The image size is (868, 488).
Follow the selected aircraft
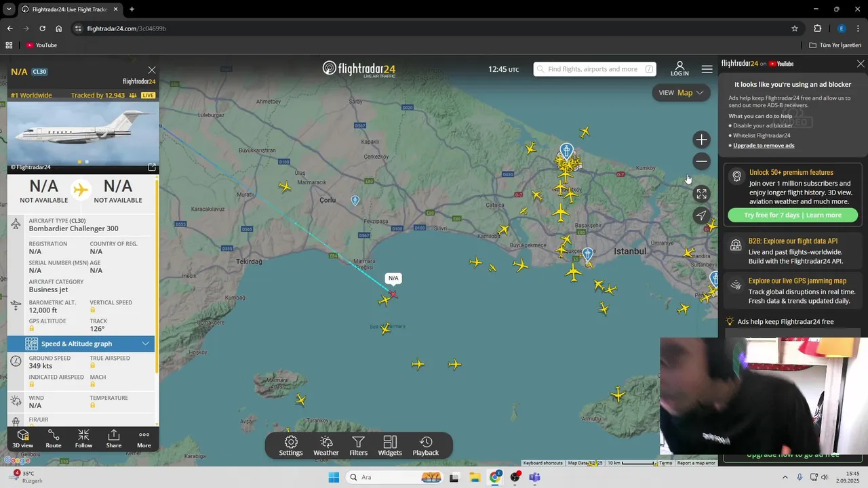[x=83, y=439]
